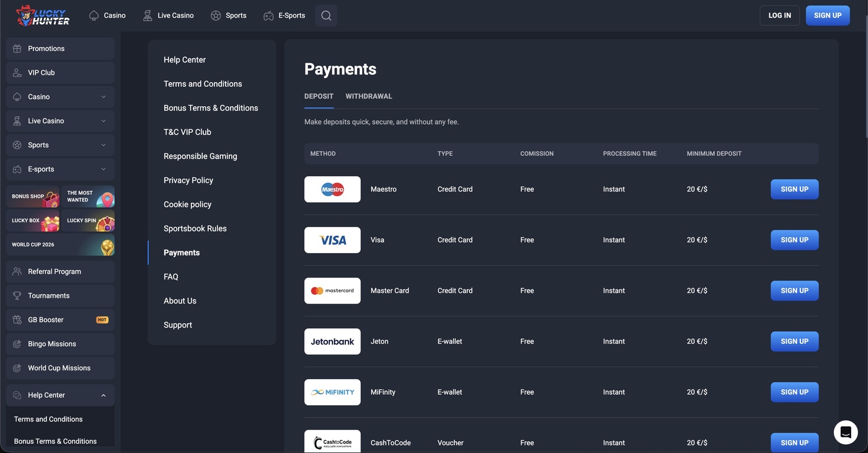The height and width of the screenshot is (453, 868).
Task: Open Help Center link in help menu panel
Action: click(x=185, y=60)
